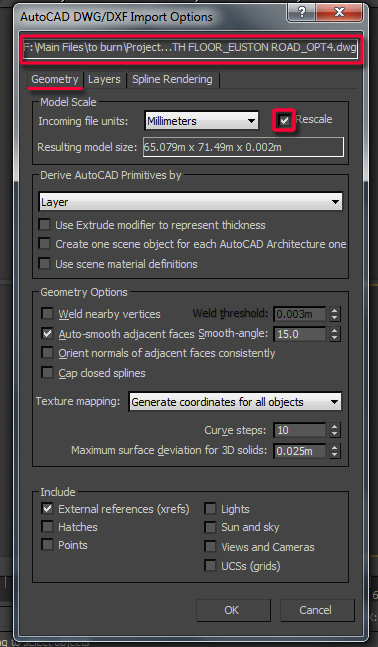Check Create one scene object for each Architecture one
This screenshot has width=378, height=647.
[44, 244]
